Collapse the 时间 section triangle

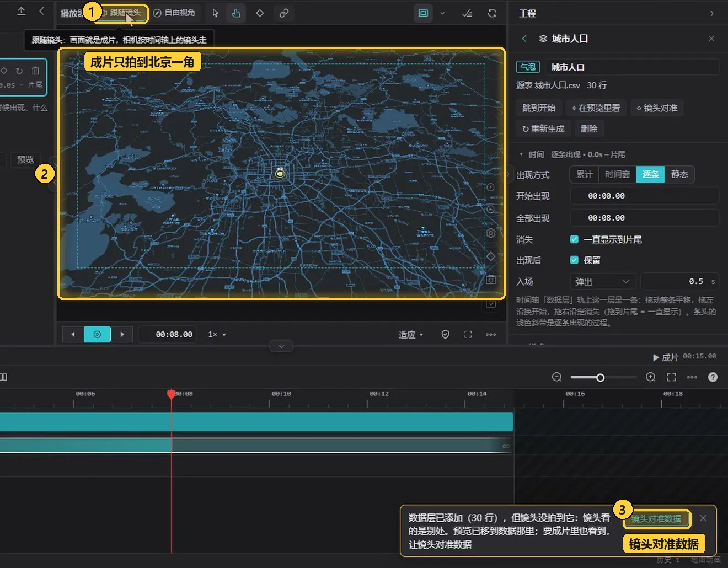[521, 154]
